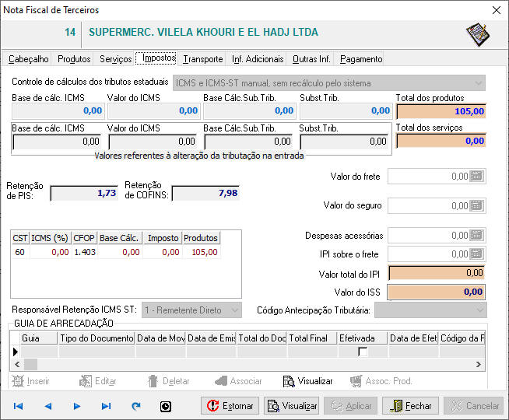Click the Base Cálc. column header
Image resolution: width=509 pixels, height=420 pixels.
pyautogui.click(x=119, y=238)
